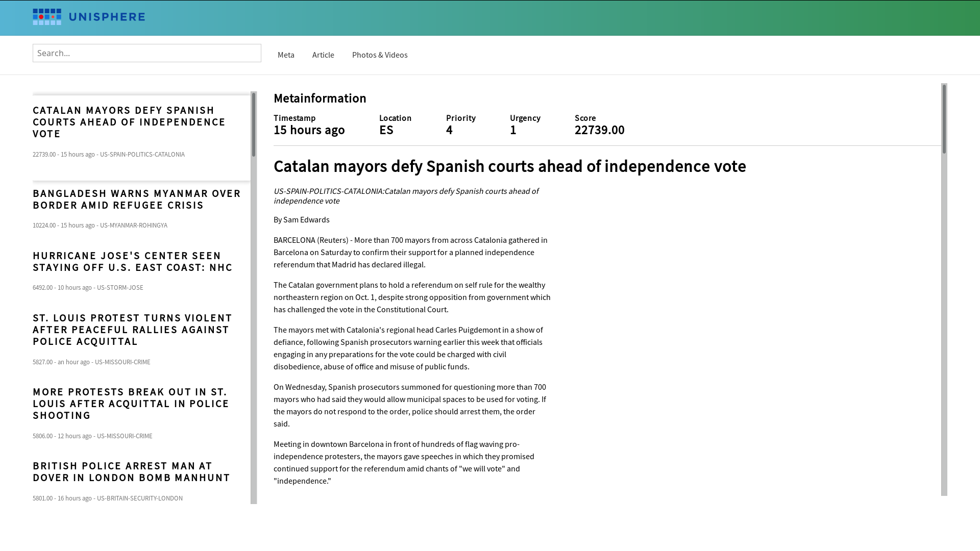Screen dimensions: 980x551
Task: Click the Unisphere grid logo icon
Action: coord(47,17)
